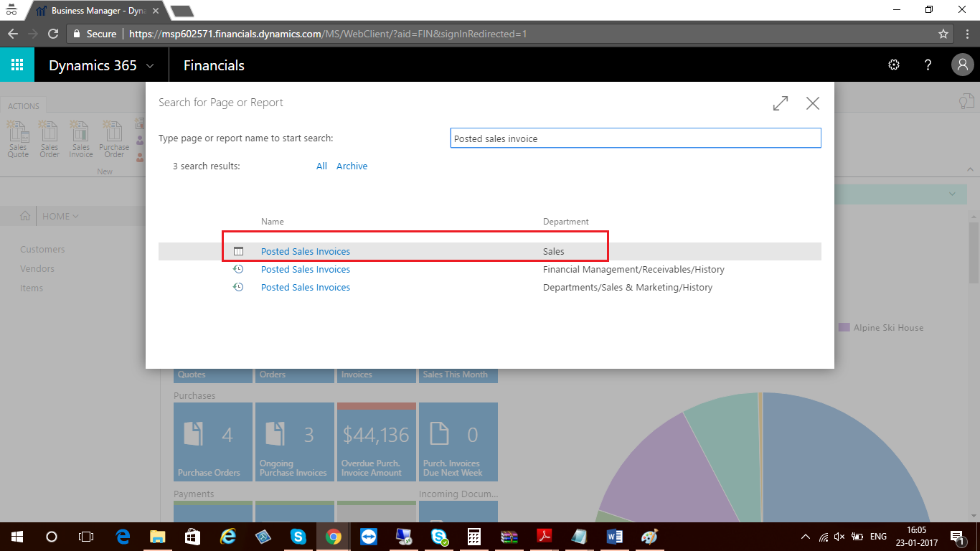Image resolution: width=980 pixels, height=551 pixels.
Task: Launch Microsoft Edge from the taskbar
Action: pos(123,537)
